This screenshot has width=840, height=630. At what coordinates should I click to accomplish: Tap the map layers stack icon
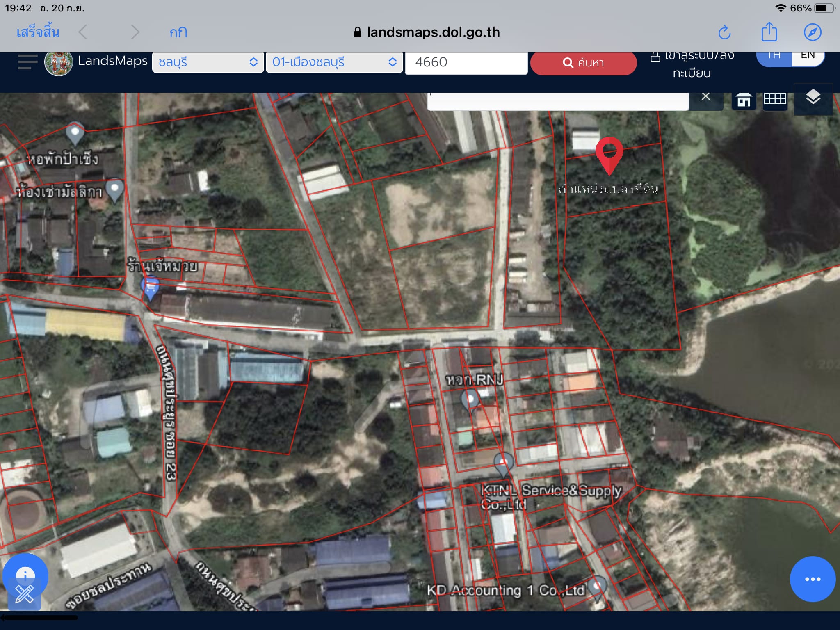[813, 98]
